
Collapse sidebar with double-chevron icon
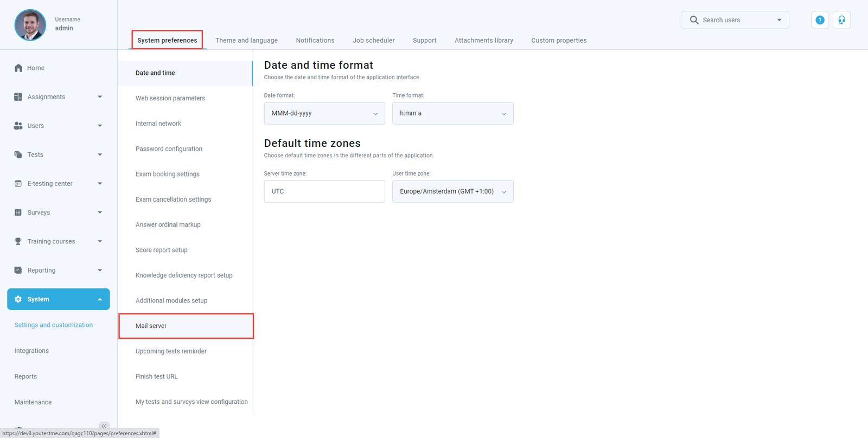104,426
